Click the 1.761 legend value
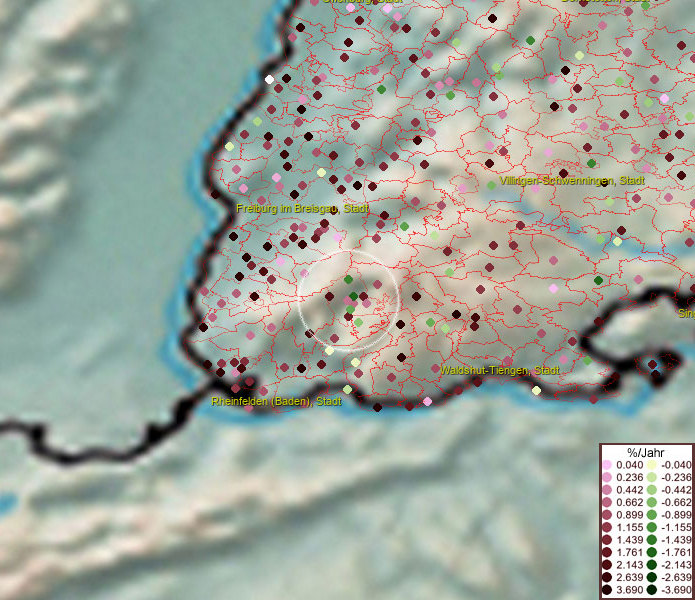The image size is (695, 600). pos(629,553)
